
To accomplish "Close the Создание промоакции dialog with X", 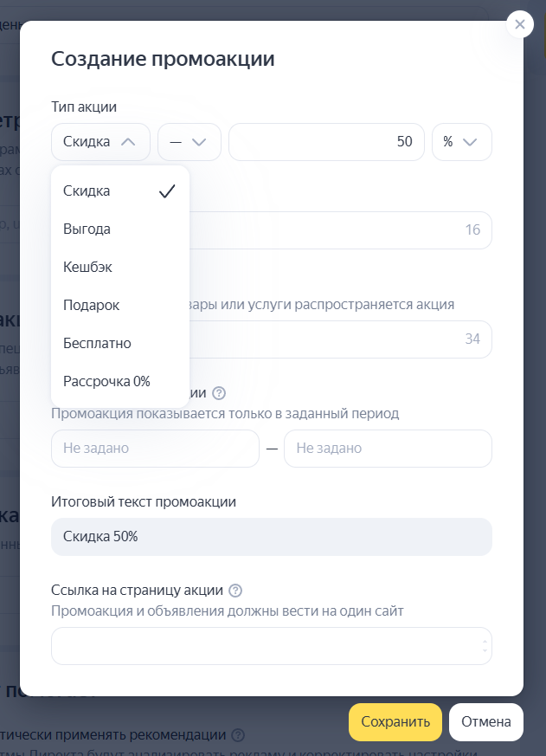I will (519, 24).
